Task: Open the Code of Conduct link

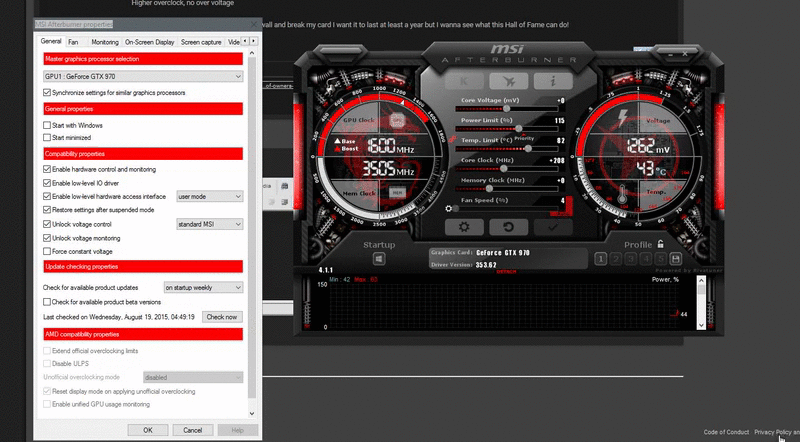Action: pyautogui.click(x=726, y=432)
